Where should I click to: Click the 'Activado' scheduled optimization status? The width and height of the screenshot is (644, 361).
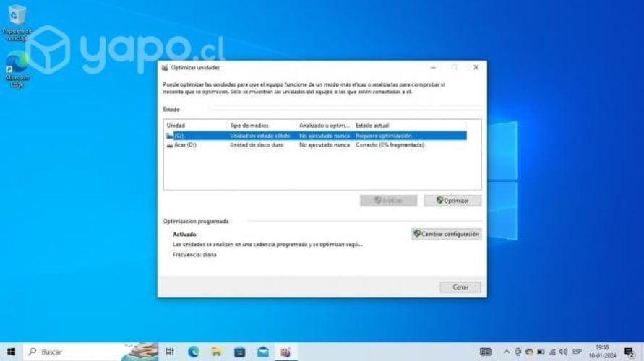(184, 234)
